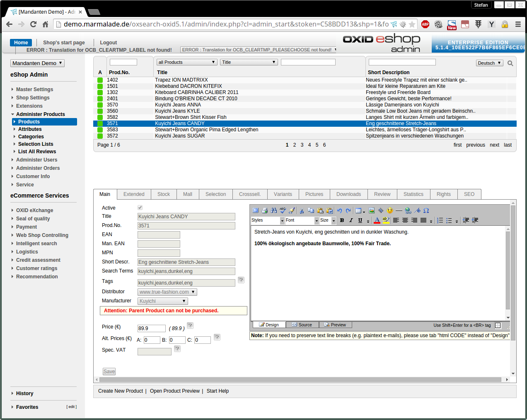This screenshot has width=527, height=420.
Task: Click the Cut scissors icon in editor
Action: coord(302,210)
